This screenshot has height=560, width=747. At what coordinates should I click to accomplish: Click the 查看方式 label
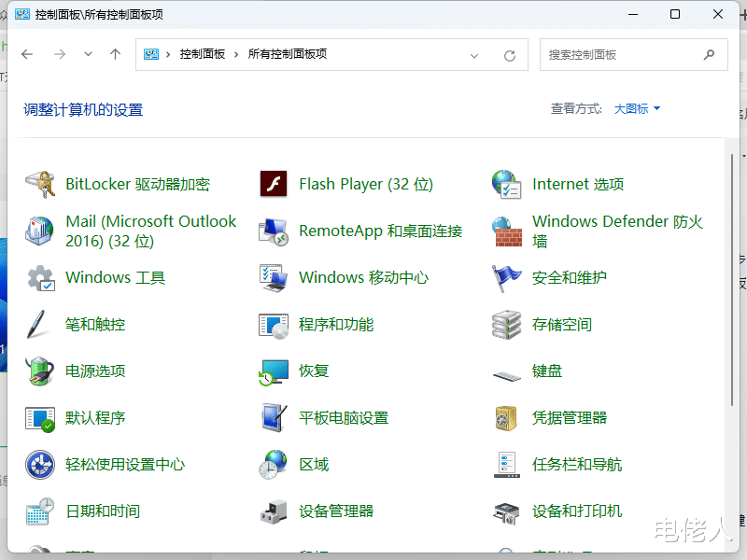tap(576, 109)
